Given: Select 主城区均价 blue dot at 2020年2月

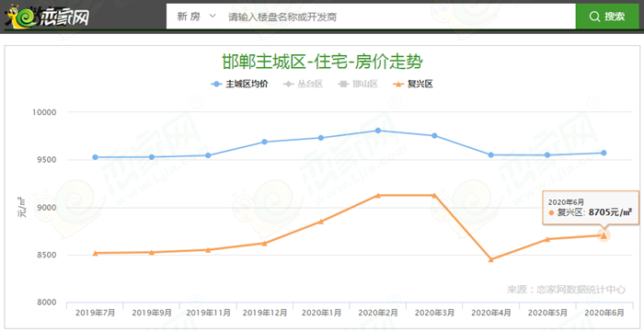Looking at the screenshot, I should [378, 131].
